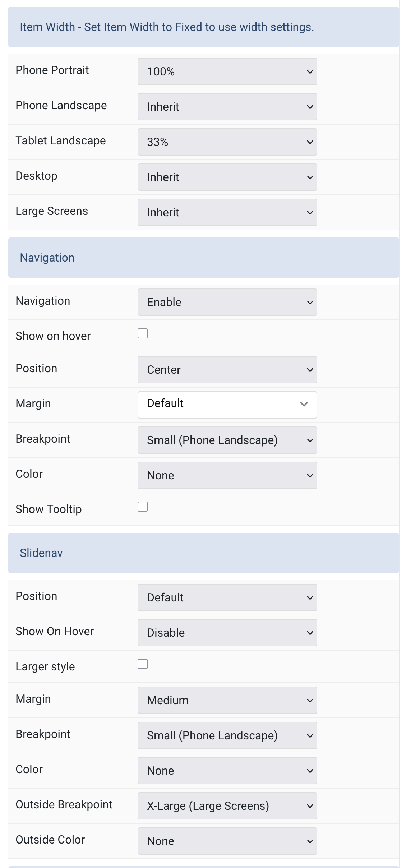The height and width of the screenshot is (868, 406).
Task: Check the Larger style checkbox
Action: [x=143, y=664]
